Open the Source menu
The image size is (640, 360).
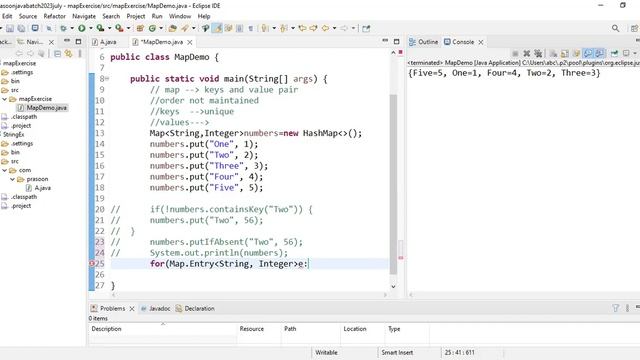coord(28,16)
